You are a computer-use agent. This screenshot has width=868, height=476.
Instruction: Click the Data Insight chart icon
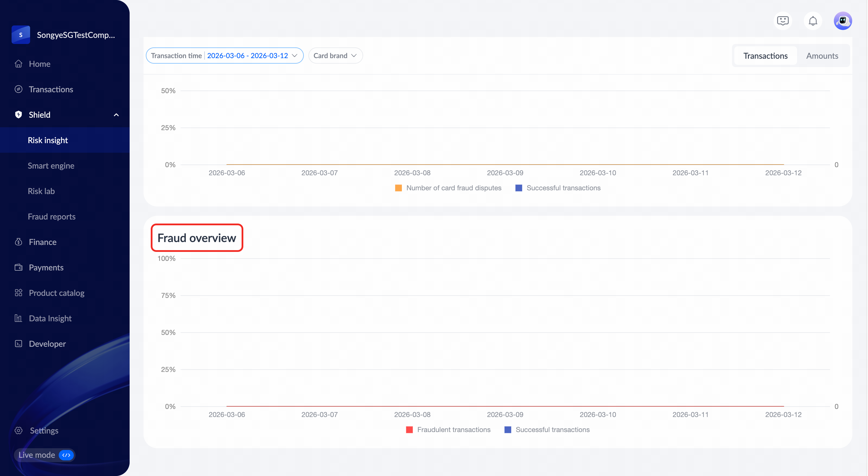point(19,318)
